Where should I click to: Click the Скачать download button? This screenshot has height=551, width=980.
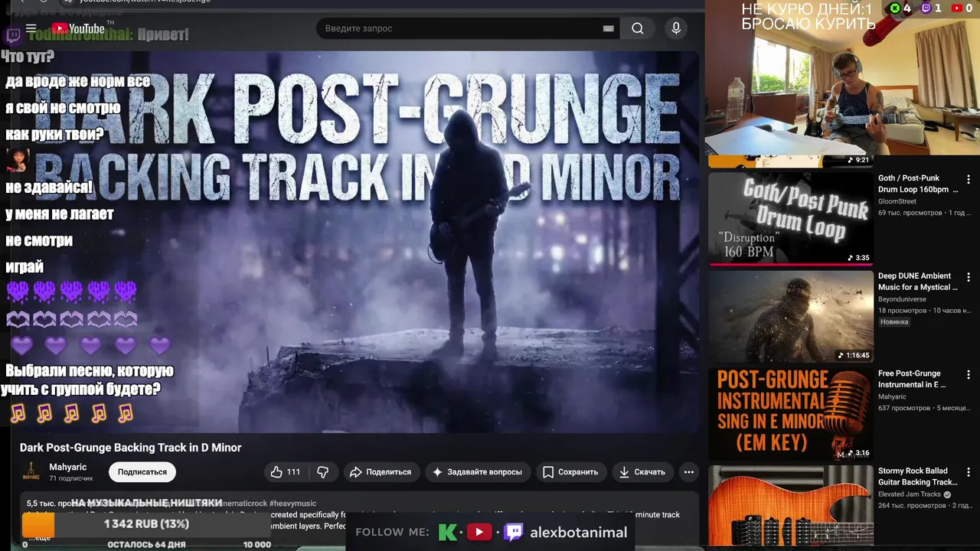pyautogui.click(x=642, y=472)
